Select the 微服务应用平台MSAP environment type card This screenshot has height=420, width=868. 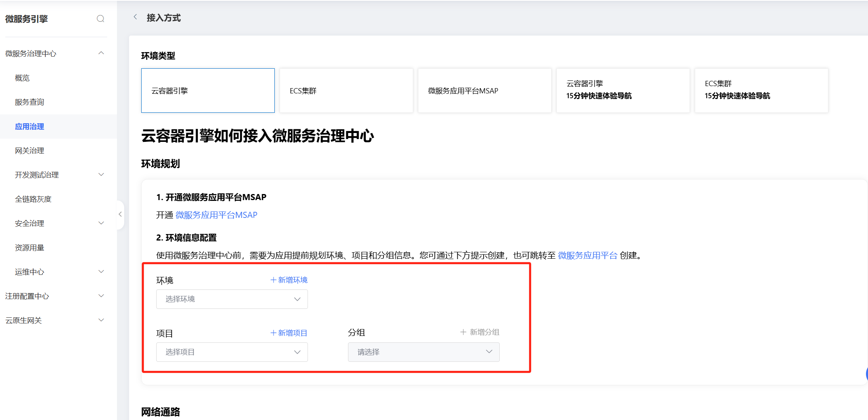485,91
